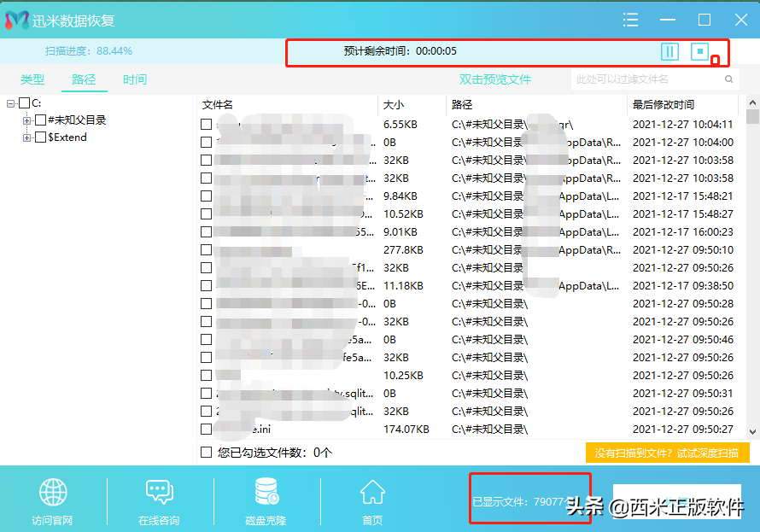Click the #未知父目录 tree item label
The image size is (760, 532).
pyautogui.click(x=77, y=120)
